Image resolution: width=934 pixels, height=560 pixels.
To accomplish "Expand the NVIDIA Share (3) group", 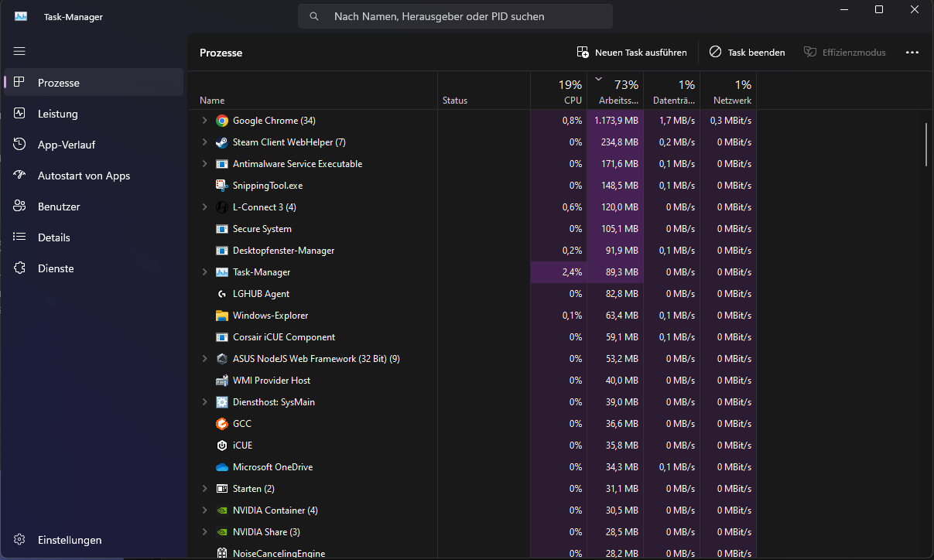I will click(x=204, y=532).
